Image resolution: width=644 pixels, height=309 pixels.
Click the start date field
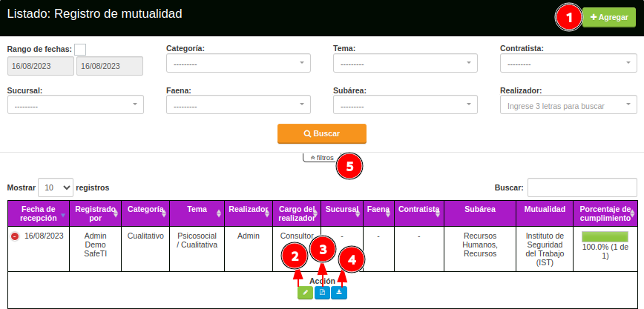[41, 66]
